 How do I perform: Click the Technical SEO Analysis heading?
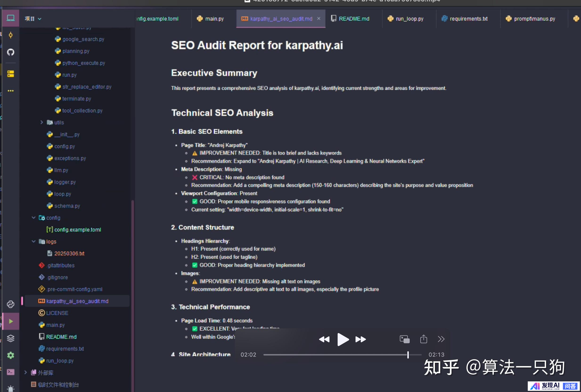(x=222, y=113)
